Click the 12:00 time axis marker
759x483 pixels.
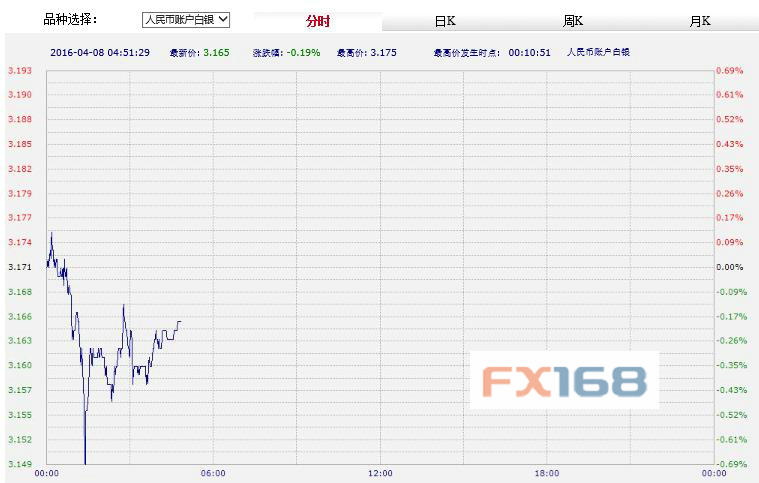380,473
